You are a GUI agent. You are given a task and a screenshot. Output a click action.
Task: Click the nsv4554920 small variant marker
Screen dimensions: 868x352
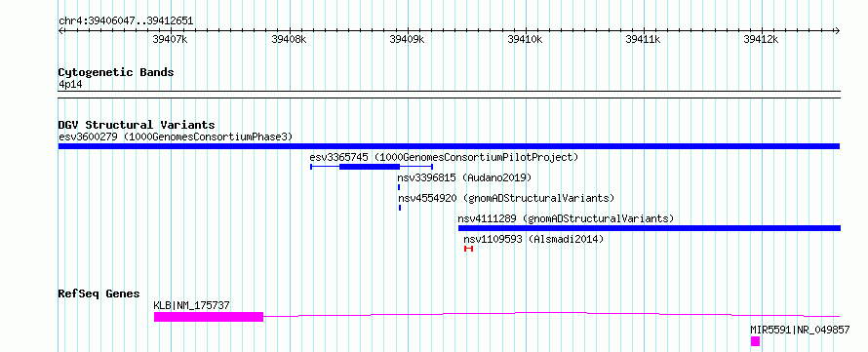click(400, 208)
